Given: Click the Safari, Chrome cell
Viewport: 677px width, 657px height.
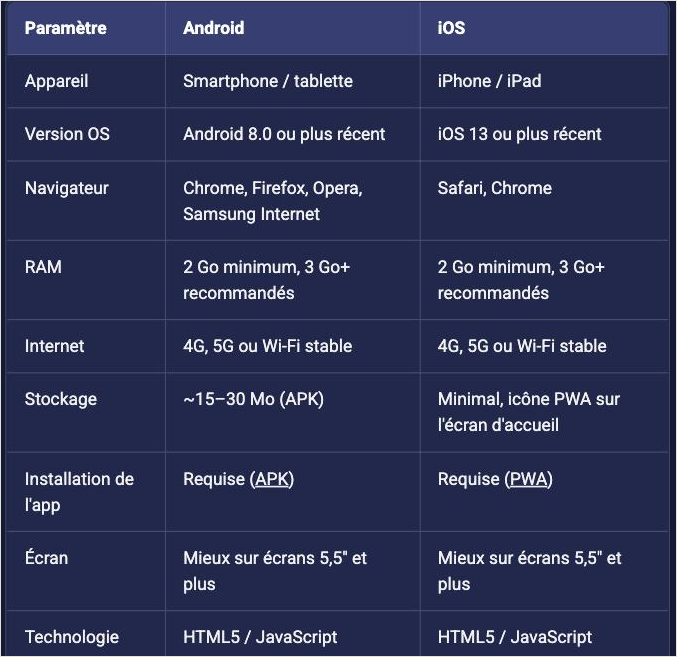Looking at the screenshot, I should pos(495,188).
